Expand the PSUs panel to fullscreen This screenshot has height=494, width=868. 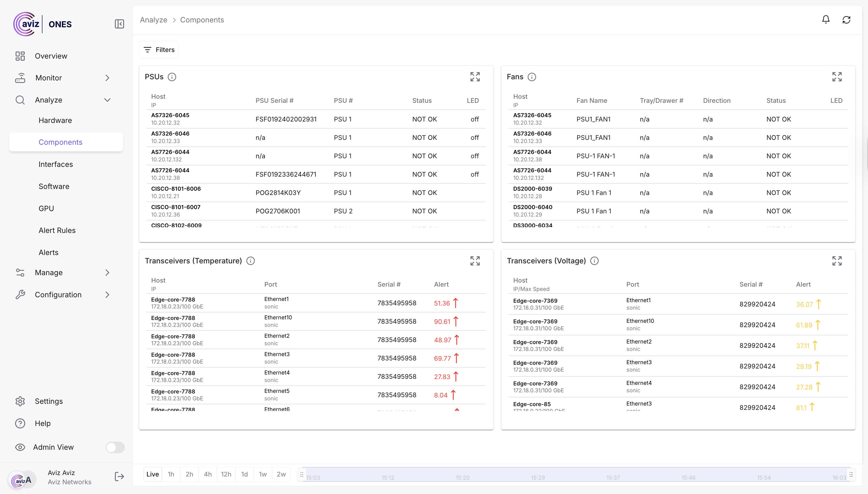click(475, 77)
